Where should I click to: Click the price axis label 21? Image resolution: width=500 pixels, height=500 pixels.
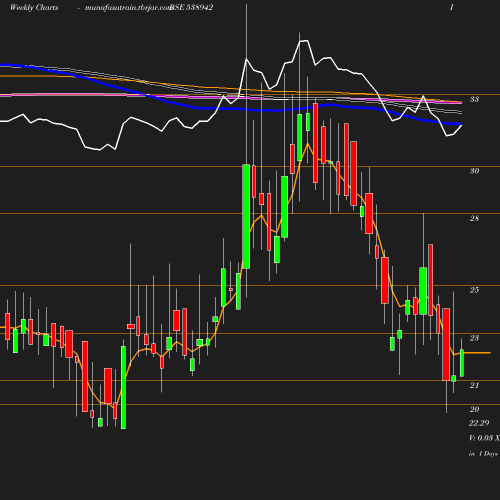474,385
